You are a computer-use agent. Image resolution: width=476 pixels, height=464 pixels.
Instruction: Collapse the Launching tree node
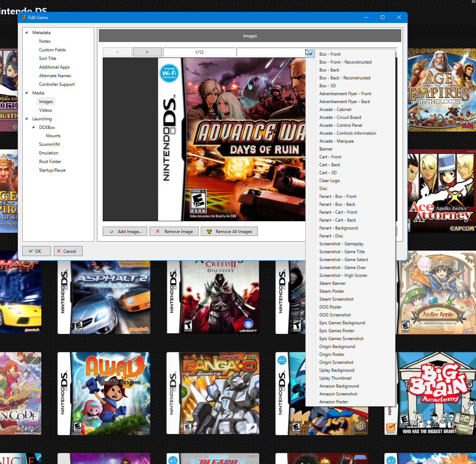[x=27, y=119]
